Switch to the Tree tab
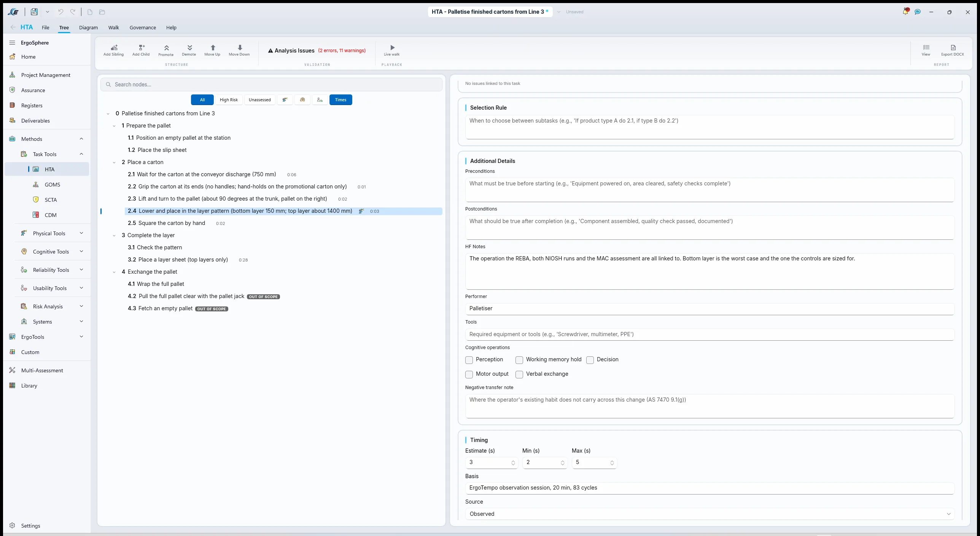This screenshot has width=980, height=536. (64, 27)
